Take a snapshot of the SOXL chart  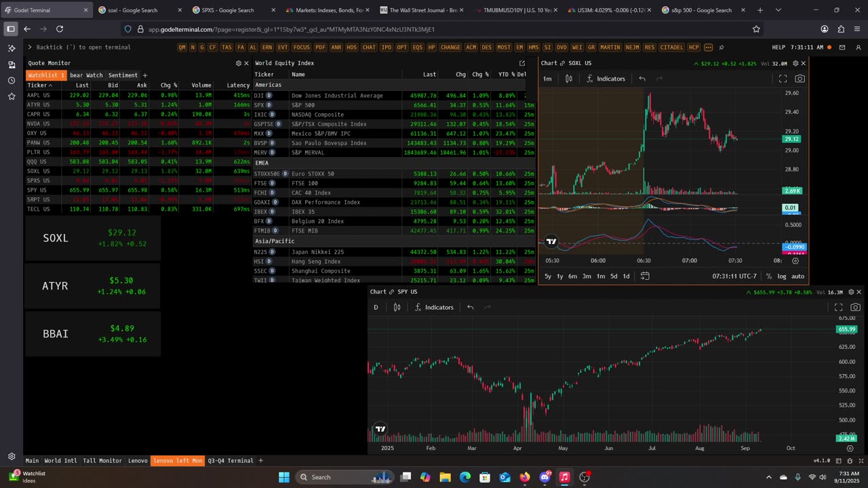(800, 79)
